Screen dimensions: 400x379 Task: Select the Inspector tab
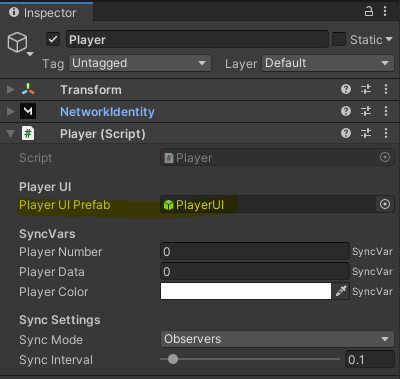click(x=46, y=12)
